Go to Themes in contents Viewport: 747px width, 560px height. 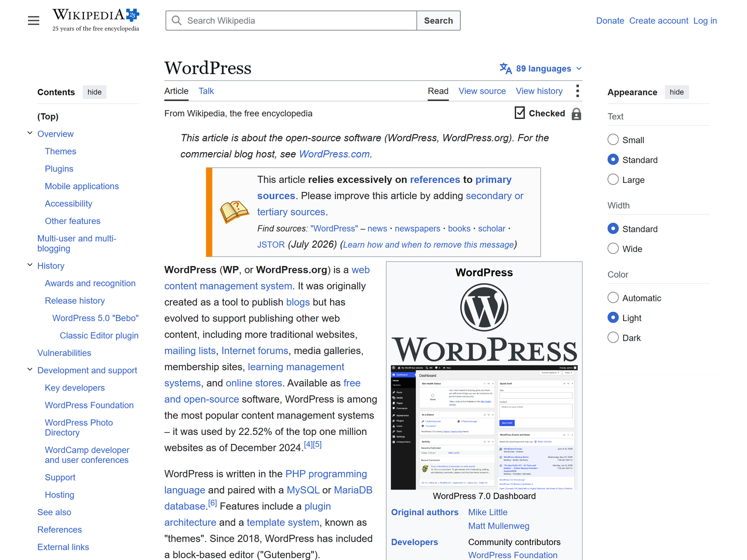pos(60,151)
